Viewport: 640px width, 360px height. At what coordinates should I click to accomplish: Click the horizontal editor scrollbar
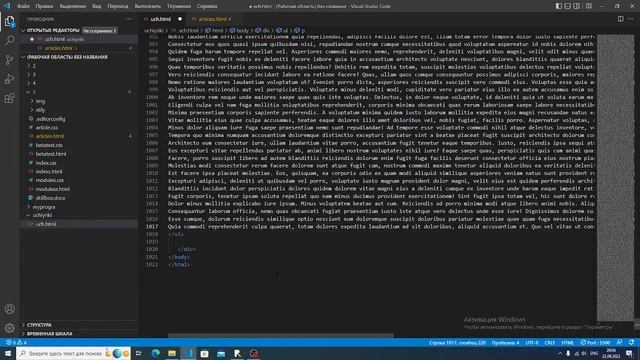click(x=281, y=336)
